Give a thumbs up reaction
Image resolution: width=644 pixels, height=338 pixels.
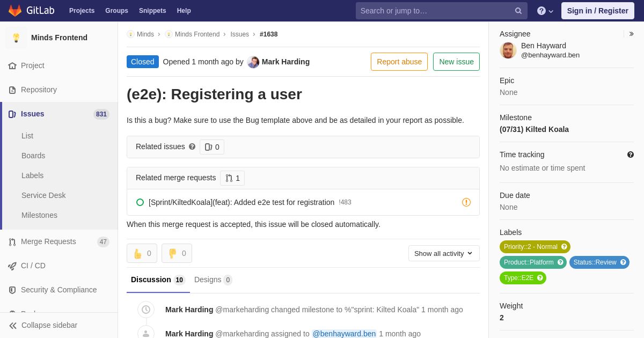[x=142, y=253]
